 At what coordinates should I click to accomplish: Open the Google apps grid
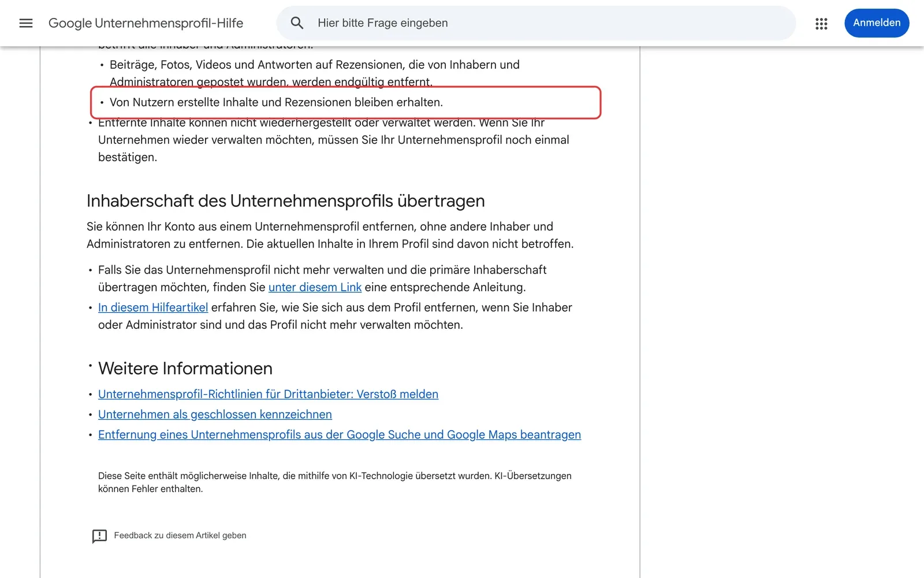coord(821,23)
